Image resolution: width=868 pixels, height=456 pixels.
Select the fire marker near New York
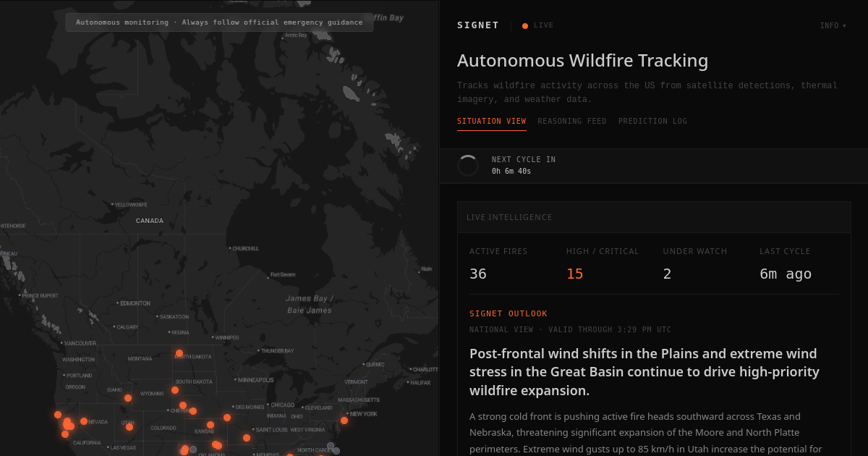point(344,421)
